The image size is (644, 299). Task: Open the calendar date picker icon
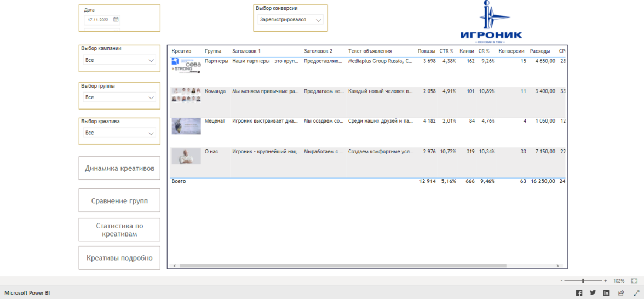pos(116,20)
